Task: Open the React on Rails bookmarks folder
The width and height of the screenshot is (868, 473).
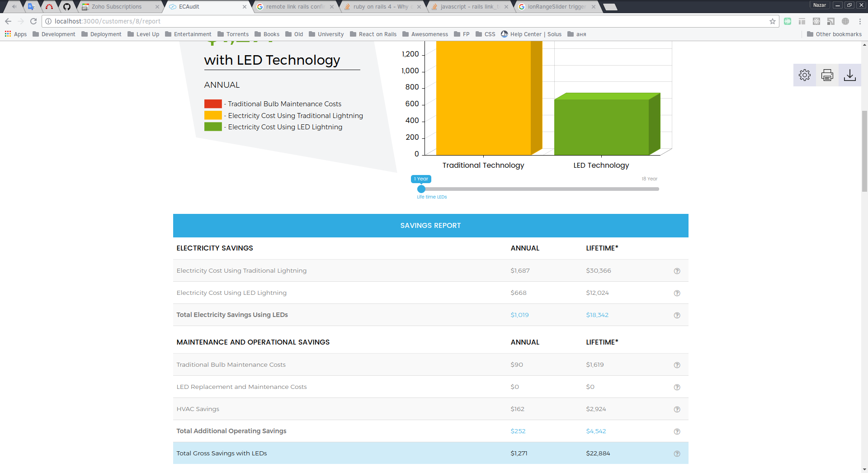Action: (x=373, y=34)
